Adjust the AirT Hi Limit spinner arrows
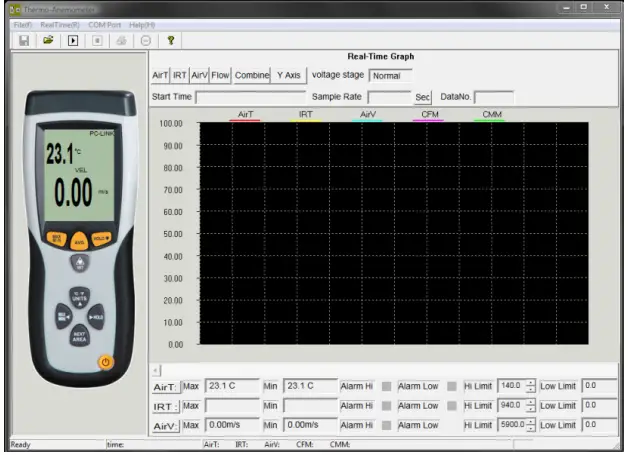Viewport: 634px width, 455px height. click(x=531, y=386)
